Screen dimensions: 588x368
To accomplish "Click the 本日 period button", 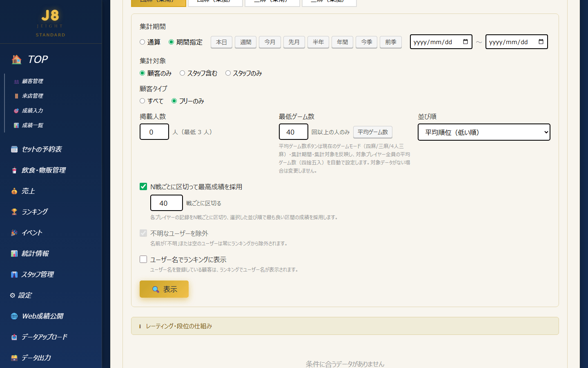I will tap(221, 42).
